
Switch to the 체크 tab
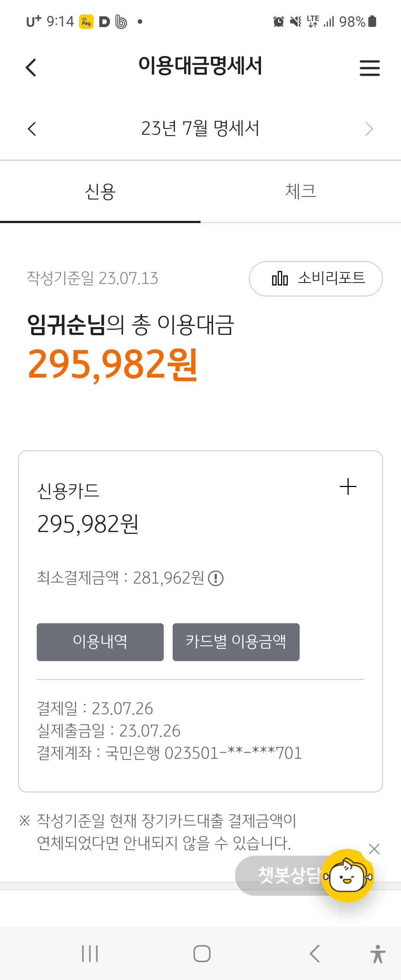click(x=300, y=191)
